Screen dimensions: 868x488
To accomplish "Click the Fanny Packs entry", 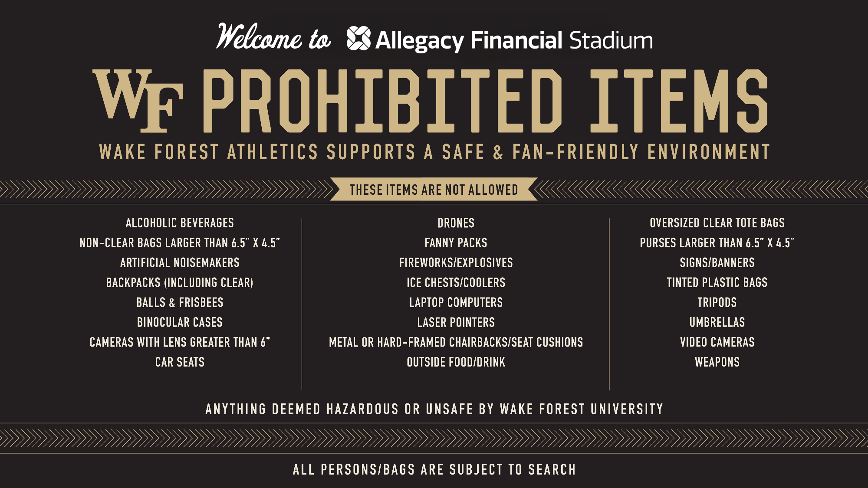I will click(456, 243).
